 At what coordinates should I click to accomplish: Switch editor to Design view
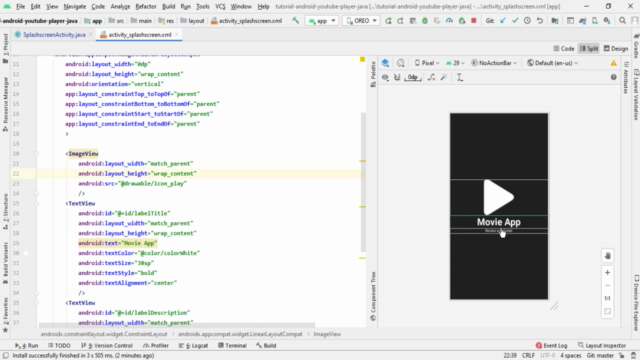pyautogui.click(x=616, y=49)
